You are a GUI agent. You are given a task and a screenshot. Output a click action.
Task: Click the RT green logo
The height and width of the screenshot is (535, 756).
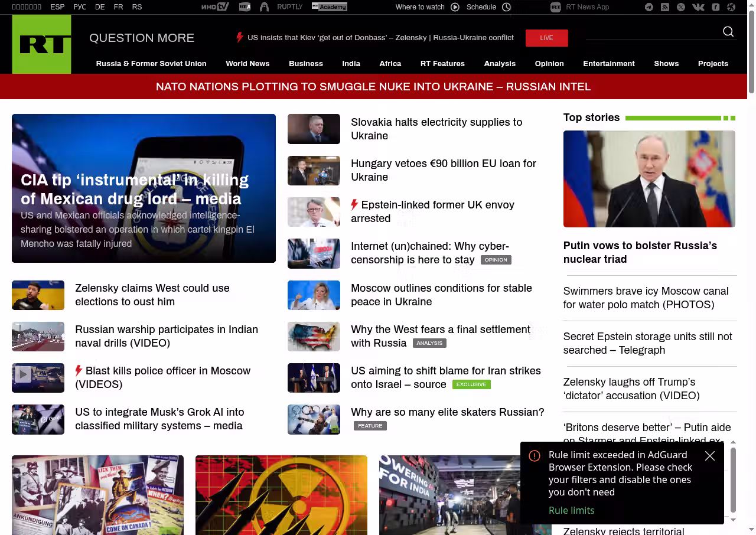pyautogui.click(x=41, y=44)
